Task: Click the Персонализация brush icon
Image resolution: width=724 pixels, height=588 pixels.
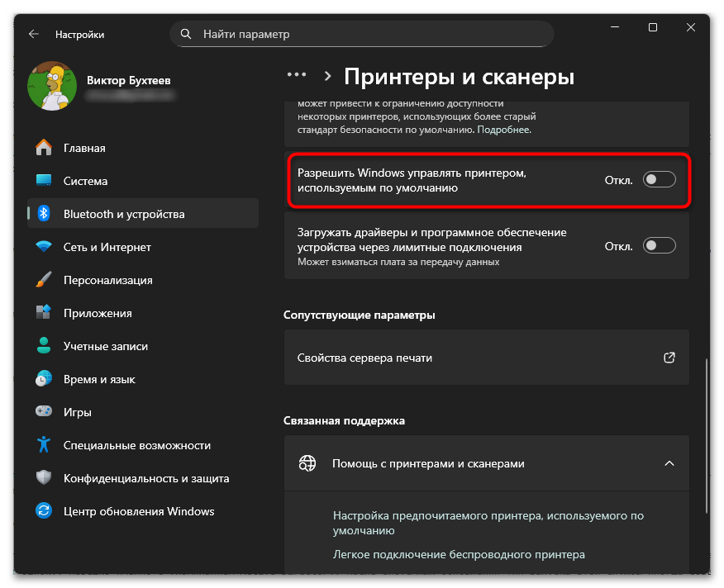Action: (x=44, y=280)
